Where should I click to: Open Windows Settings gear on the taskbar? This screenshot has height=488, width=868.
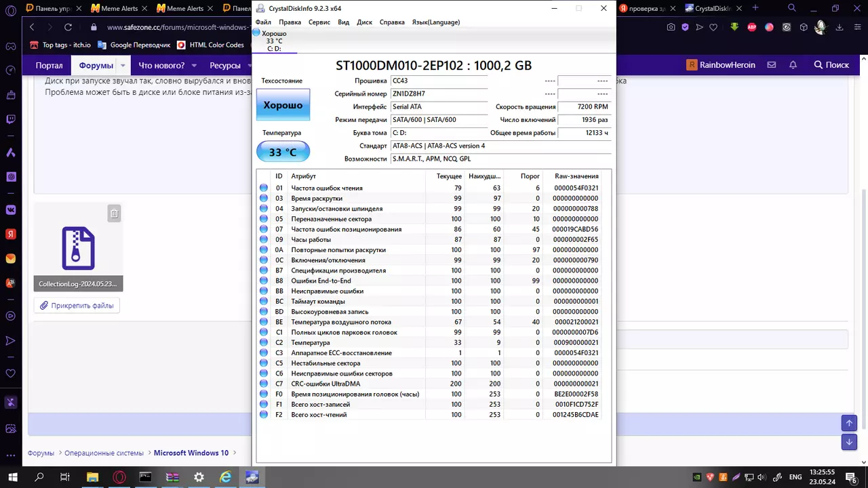199,476
